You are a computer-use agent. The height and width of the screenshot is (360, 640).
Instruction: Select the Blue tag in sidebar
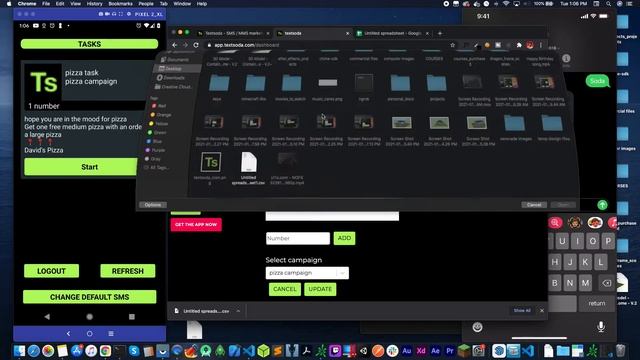tap(155, 141)
